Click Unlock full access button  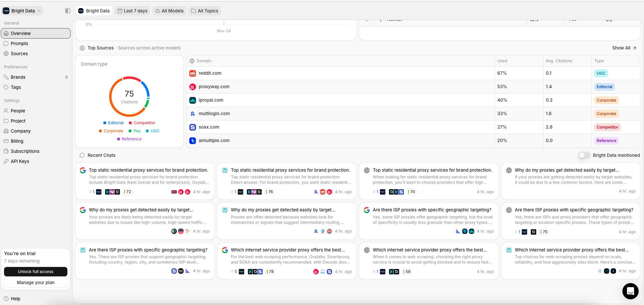pyautogui.click(x=36, y=272)
